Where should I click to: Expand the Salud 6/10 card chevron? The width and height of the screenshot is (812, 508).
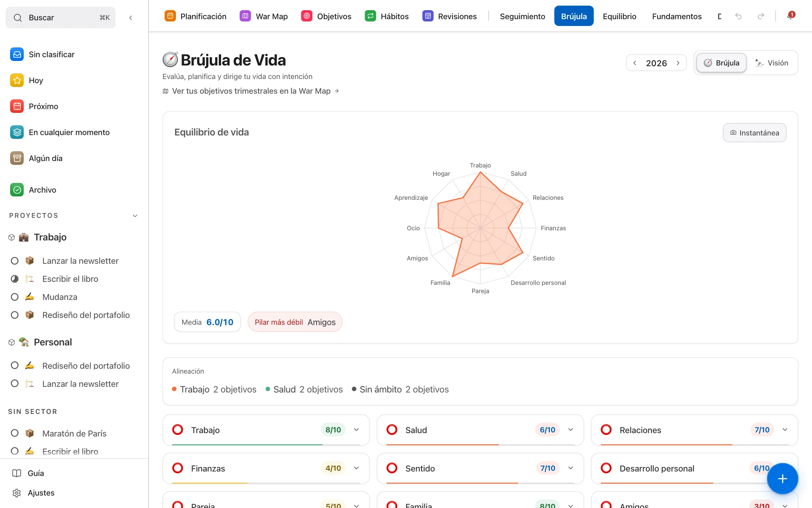point(571,430)
